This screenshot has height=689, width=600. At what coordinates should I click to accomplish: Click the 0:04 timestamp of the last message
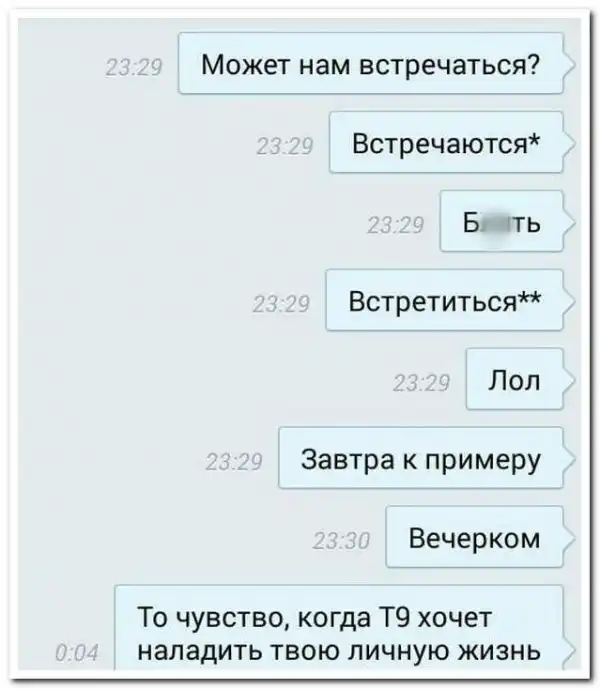[77, 653]
